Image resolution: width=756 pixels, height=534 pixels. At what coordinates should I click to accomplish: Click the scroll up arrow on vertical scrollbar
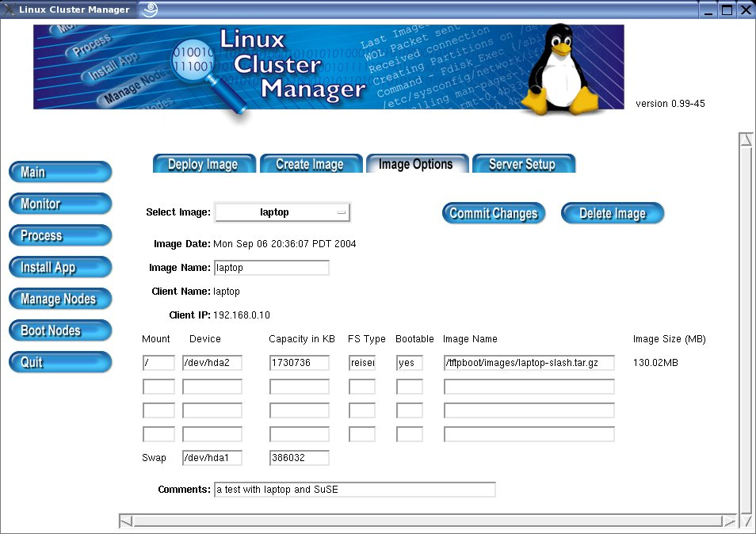point(745,140)
